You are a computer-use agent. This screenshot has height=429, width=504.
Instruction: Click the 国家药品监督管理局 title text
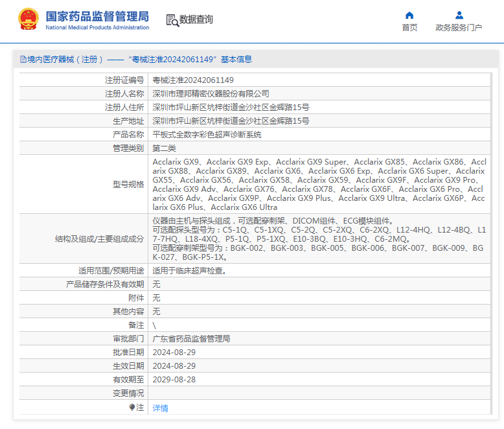(x=97, y=16)
